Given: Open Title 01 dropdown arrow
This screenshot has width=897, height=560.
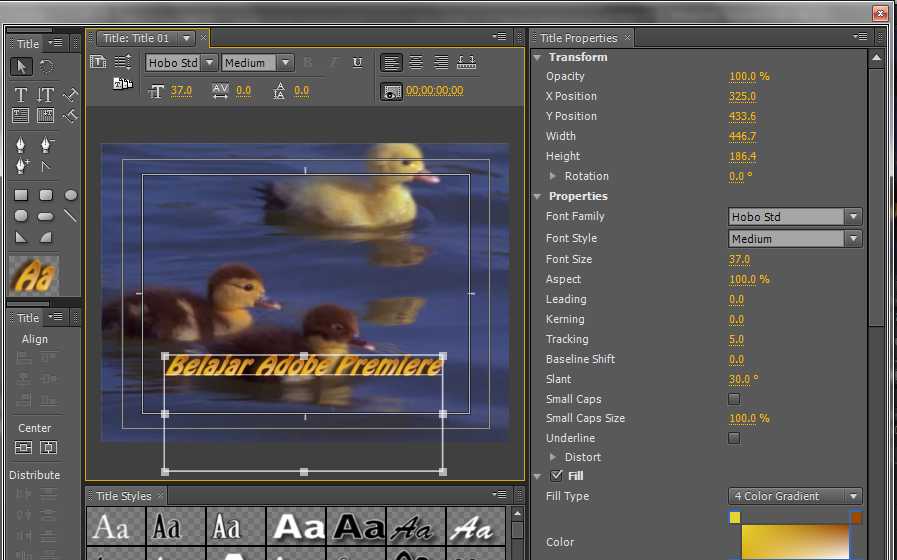Looking at the screenshot, I should (x=186, y=38).
